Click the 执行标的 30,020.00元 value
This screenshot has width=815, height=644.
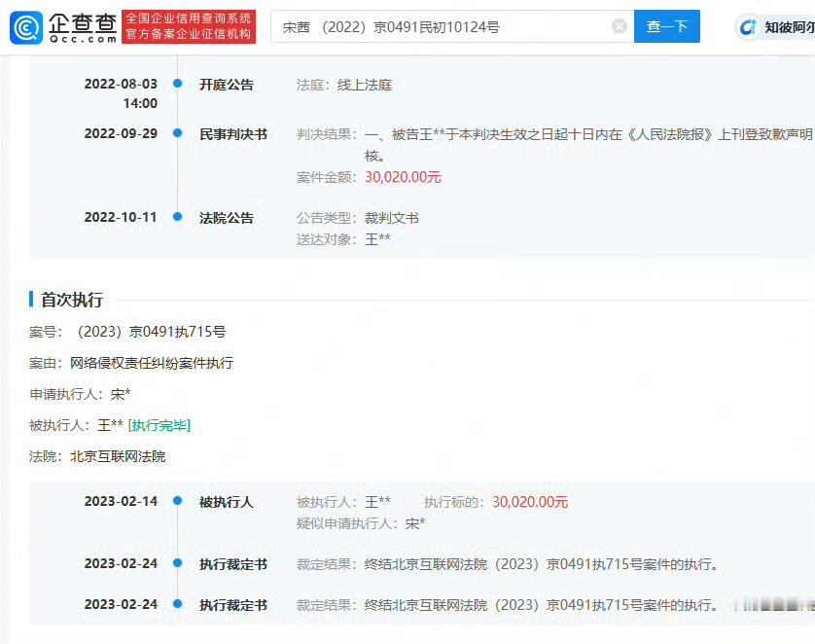coord(530,502)
